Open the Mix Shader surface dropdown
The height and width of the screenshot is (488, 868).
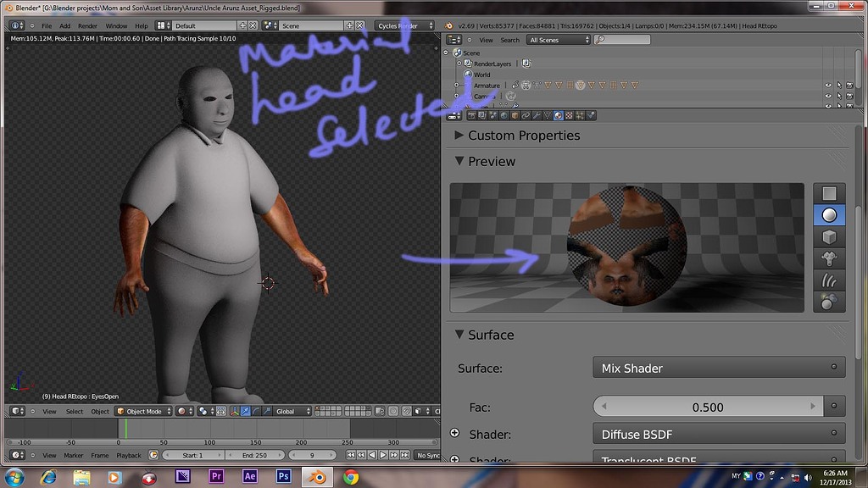719,368
